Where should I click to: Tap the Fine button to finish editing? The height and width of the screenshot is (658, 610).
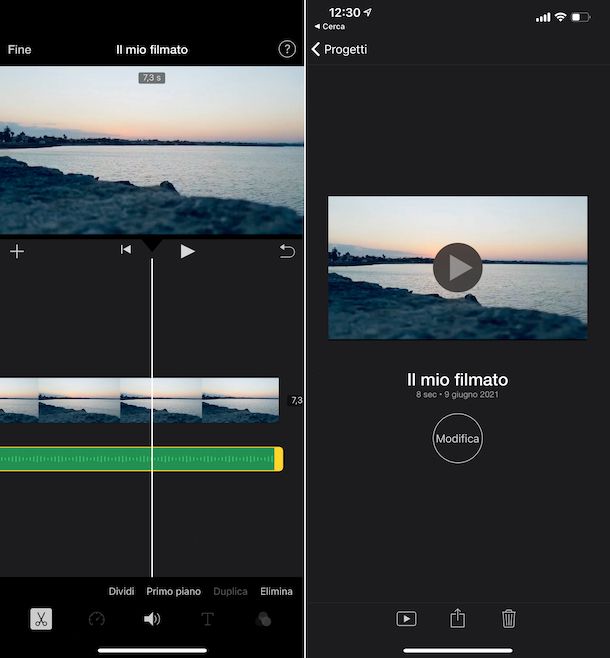(x=19, y=50)
